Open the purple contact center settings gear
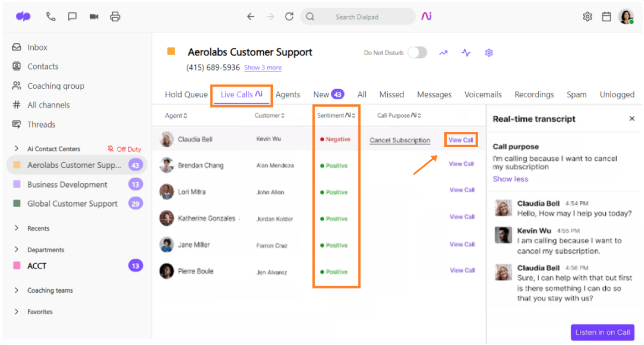 [489, 53]
